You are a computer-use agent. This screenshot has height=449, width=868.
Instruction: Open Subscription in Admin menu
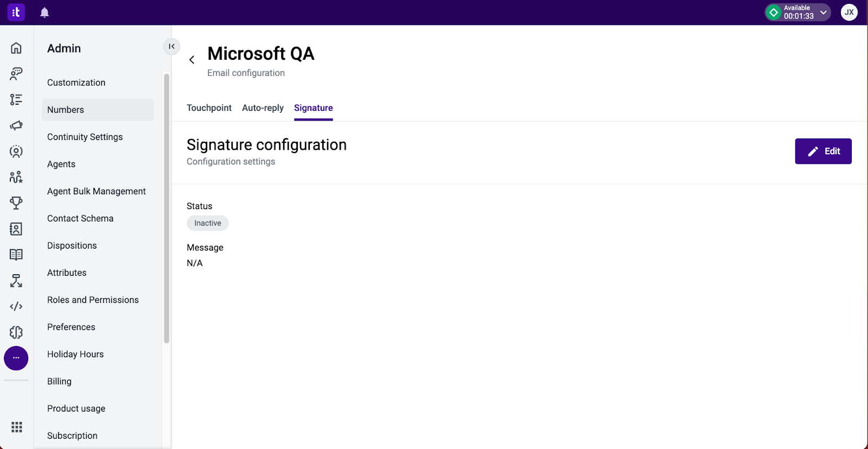[98, 435]
